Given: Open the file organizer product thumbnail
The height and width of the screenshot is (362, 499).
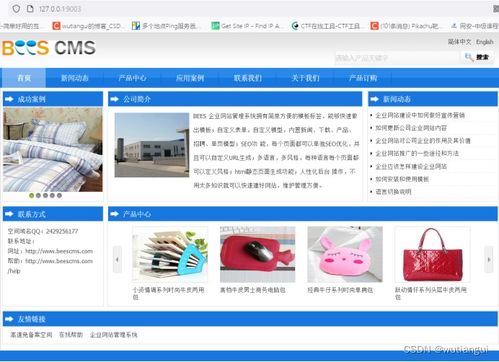Looking at the screenshot, I should point(170,255).
